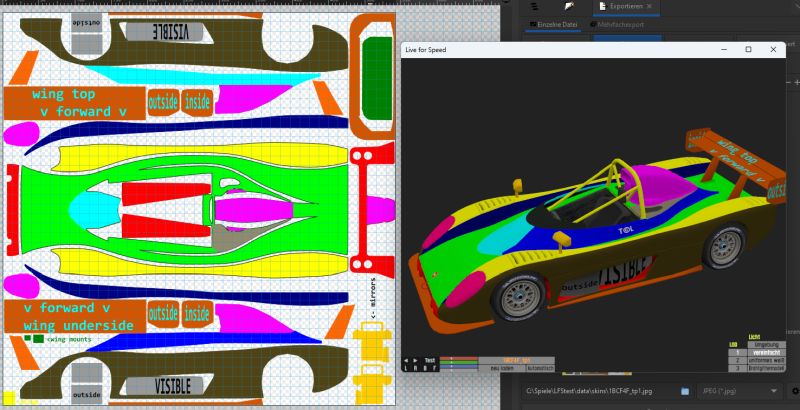Open export settings gear icon
800x410 pixels.
[x=795, y=391]
